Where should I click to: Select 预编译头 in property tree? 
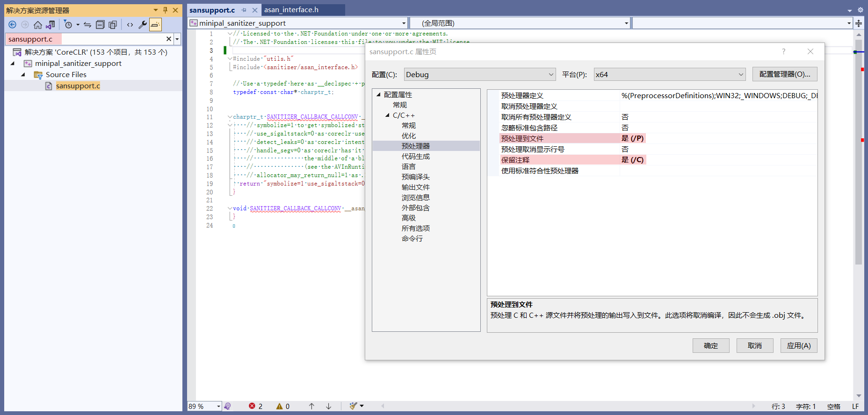416,177
